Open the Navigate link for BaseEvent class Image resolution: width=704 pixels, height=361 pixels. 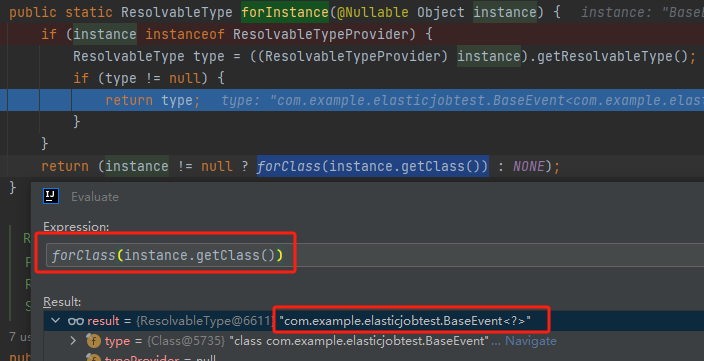[x=531, y=341]
